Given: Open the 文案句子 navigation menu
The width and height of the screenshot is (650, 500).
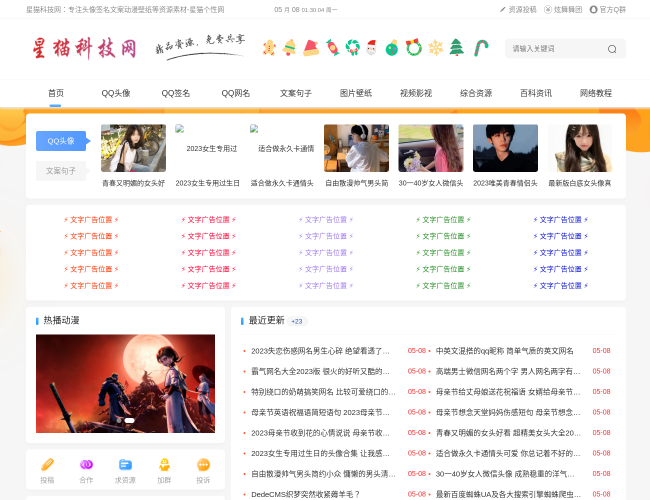Looking at the screenshot, I should click(296, 93).
